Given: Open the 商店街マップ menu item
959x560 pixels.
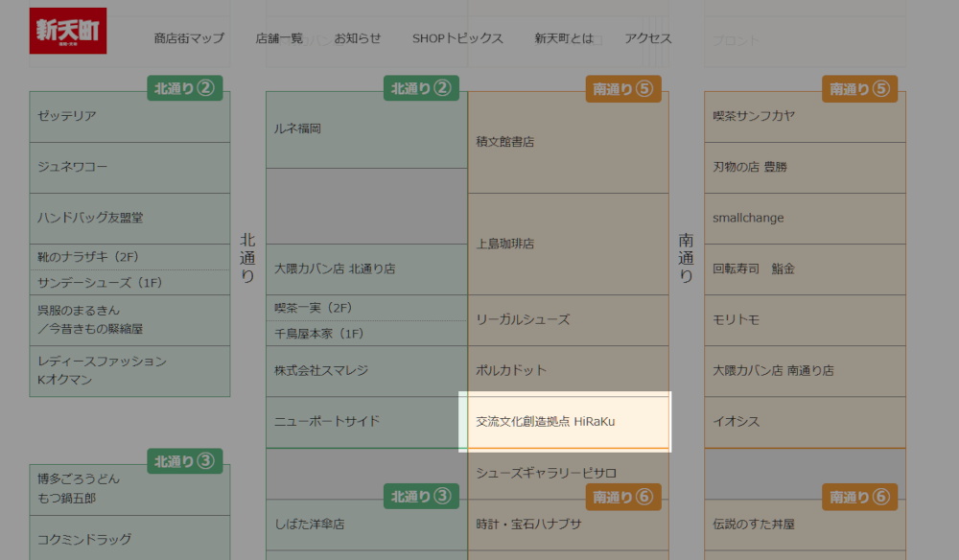Looking at the screenshot, I should pos(185,38).
